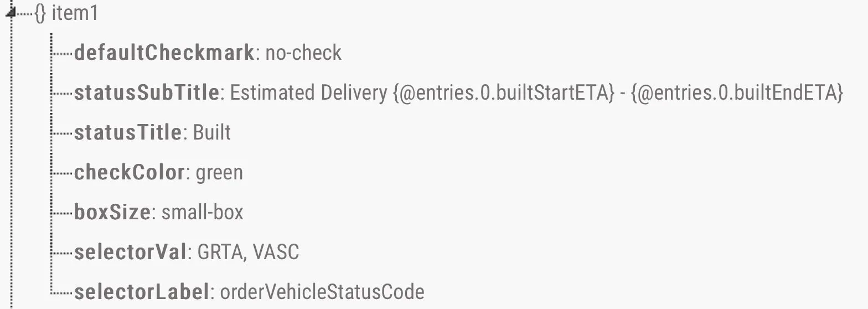Click the statusTitle property name
Screen dimensions: 868x309
point(128,132)
